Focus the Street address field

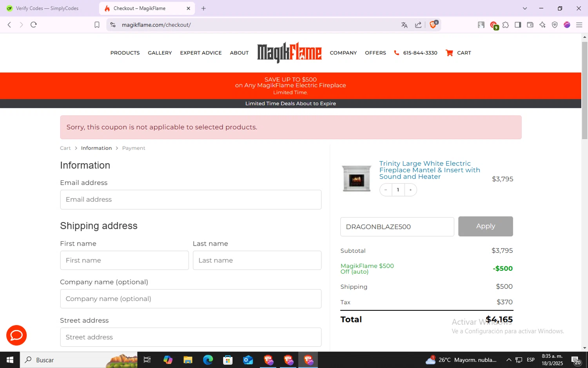(191, 337)
